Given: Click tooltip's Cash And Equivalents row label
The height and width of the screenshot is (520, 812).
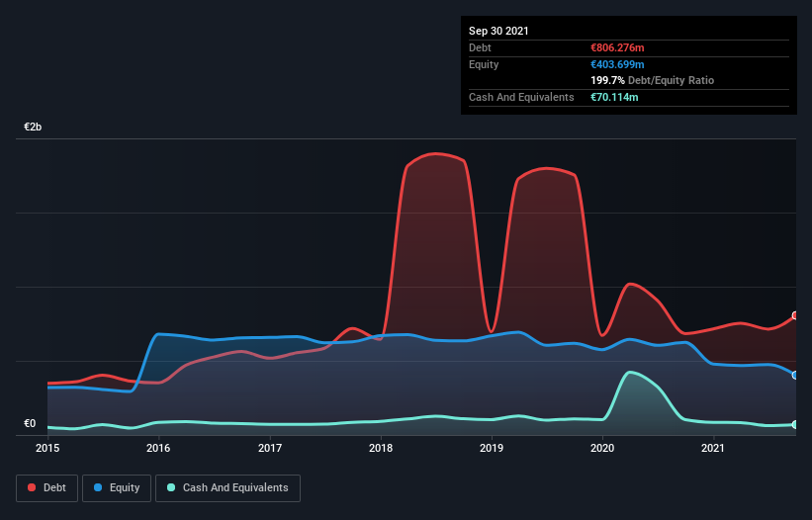Looking at the screenshot, I should point(521,97).
